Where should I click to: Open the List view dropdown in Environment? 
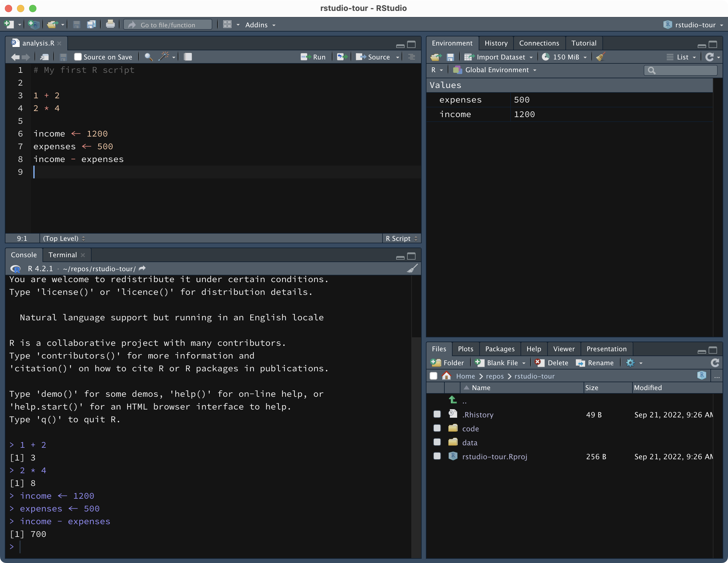pos(681,57)
